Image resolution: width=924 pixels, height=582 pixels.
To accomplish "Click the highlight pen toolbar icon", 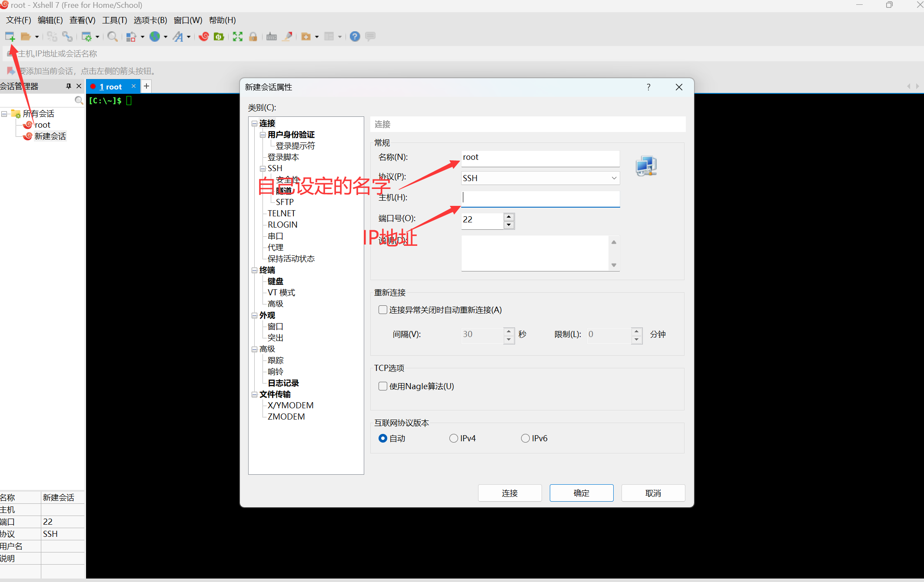I will pos(287,36).
